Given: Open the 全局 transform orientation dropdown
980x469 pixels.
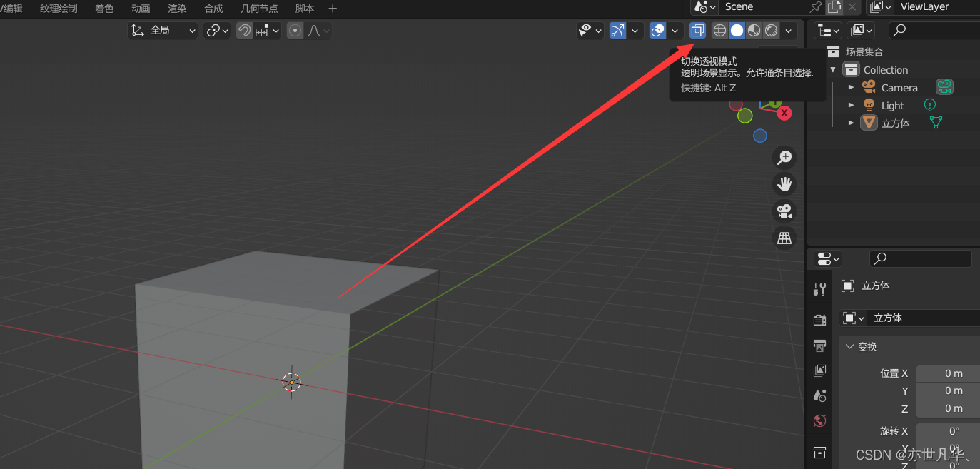Looking at the screenshot, I should point(163,31).
